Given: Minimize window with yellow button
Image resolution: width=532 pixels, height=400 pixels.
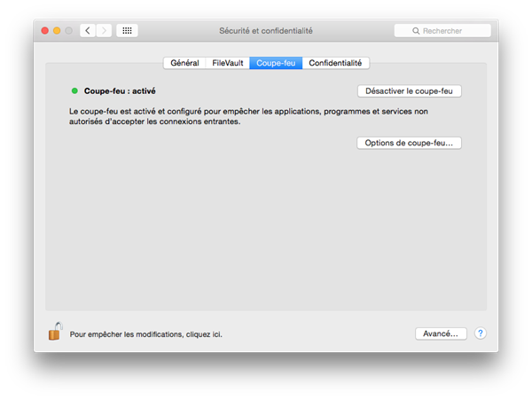Looking at the screenshot, I should tap(57, 30).
